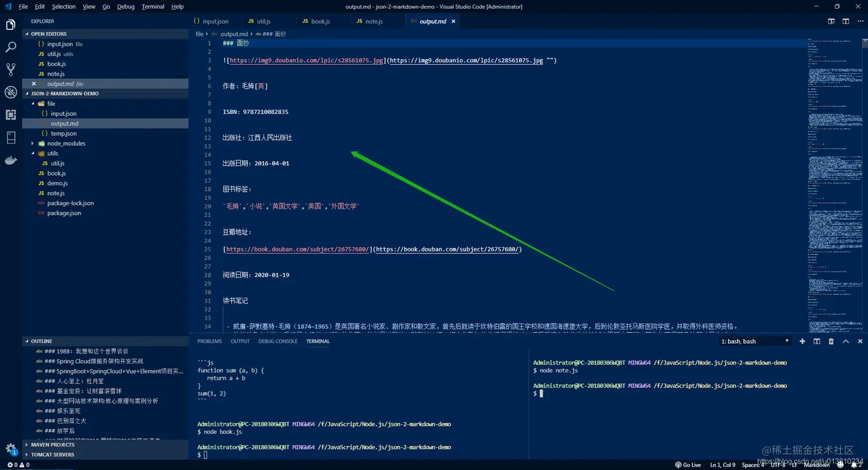Close the output.md editor tab
This screenshot has width=868, height=470.
(x=454, y=21)
